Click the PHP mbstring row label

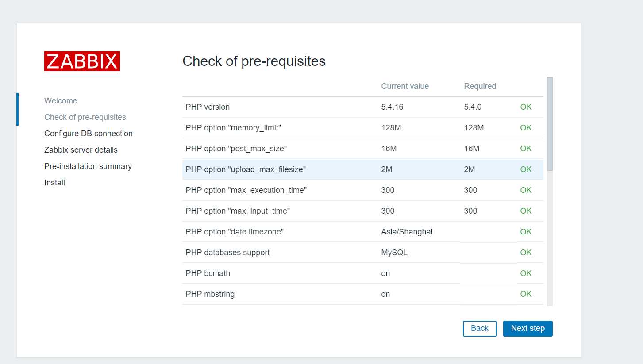[x=210, y=294]
